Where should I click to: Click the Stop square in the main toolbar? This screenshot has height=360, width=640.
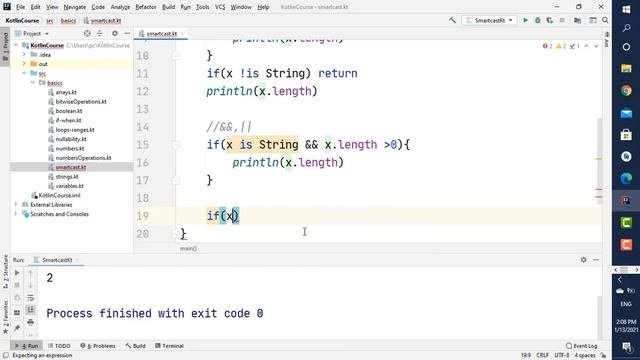562,20
